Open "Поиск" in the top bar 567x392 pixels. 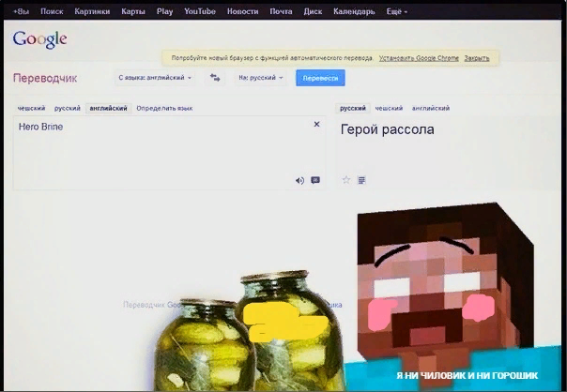click(52, 11)
